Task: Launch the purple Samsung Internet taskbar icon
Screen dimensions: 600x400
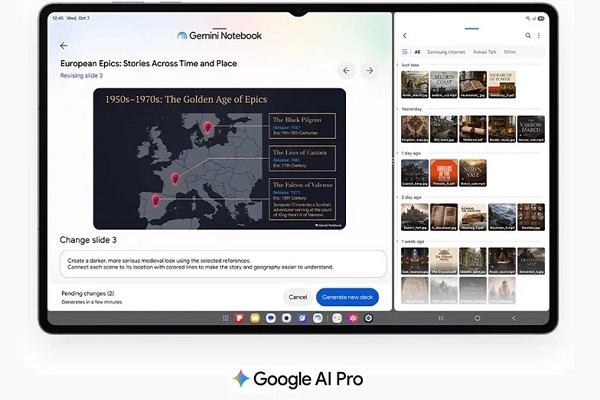Action: click(x=302, y=318)
